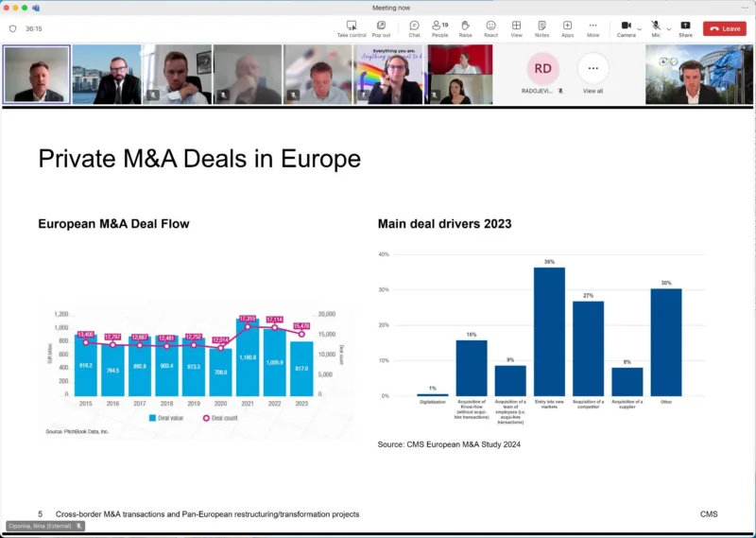Click the Take control icon

point(351,27)
